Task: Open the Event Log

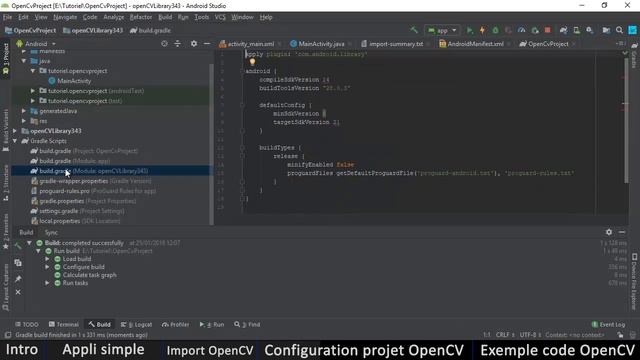Action: pos(608,324)
